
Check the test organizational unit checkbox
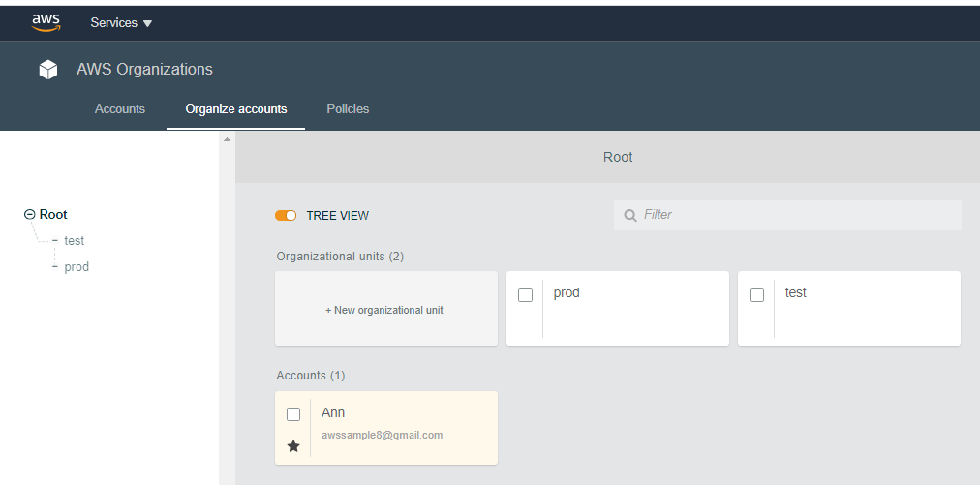pos(757,295)
